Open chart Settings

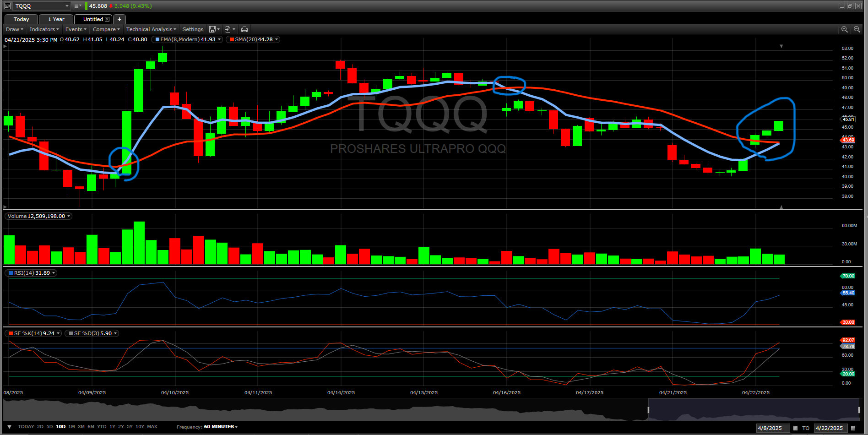[x=193, y=29]
